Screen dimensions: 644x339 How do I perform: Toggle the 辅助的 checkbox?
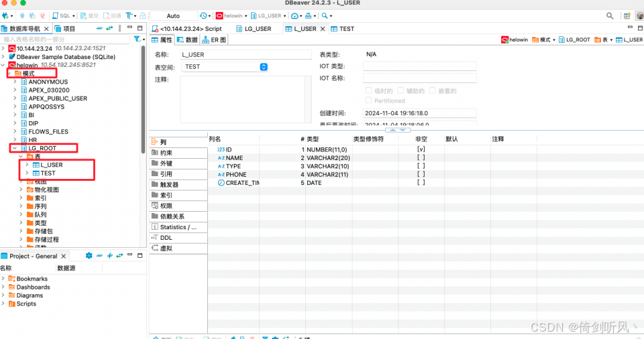[x=400, y=90]
